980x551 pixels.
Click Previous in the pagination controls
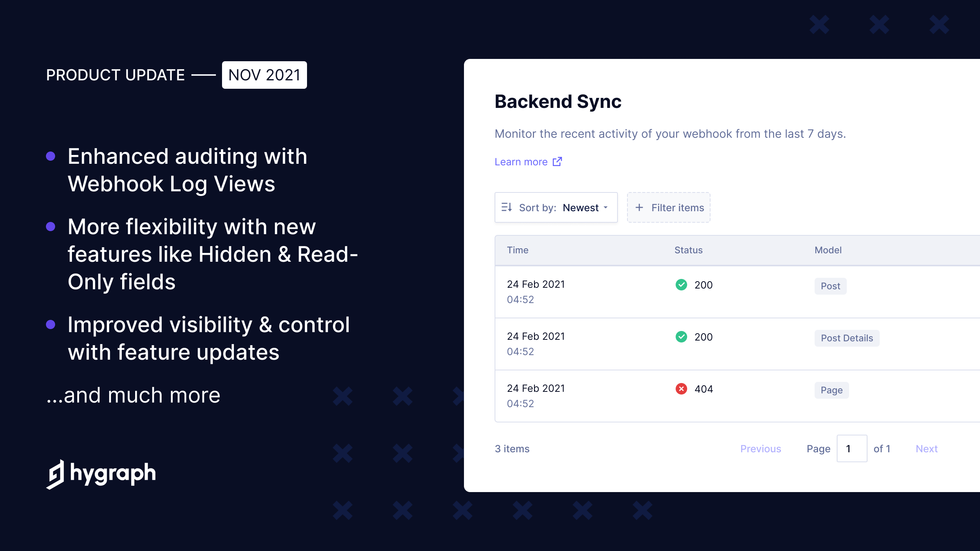761,448
